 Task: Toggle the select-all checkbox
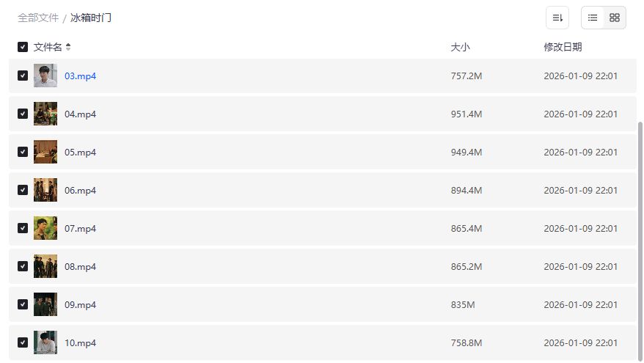[x=23, y=47]
